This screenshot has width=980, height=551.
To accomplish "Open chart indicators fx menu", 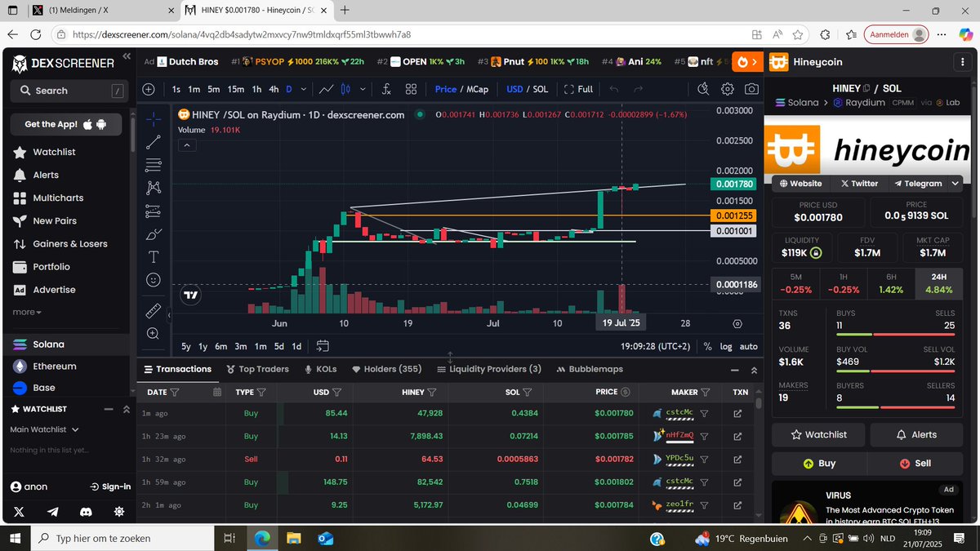I will (x=385, y=89).
